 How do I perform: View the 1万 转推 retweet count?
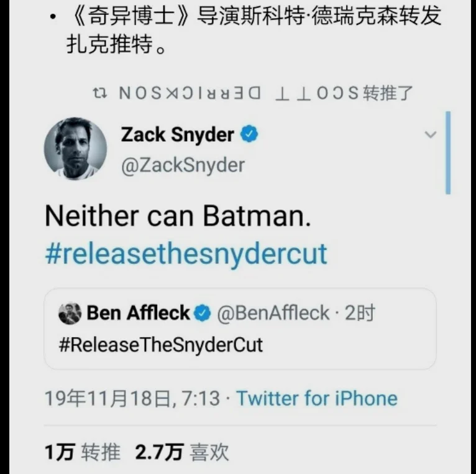coord(83,452)
